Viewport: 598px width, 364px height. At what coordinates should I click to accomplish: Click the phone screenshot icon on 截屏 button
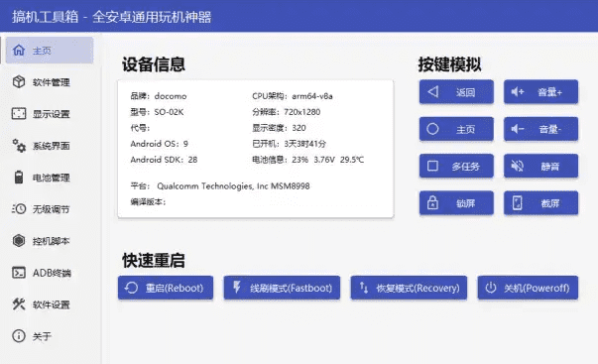click(517, 202)
